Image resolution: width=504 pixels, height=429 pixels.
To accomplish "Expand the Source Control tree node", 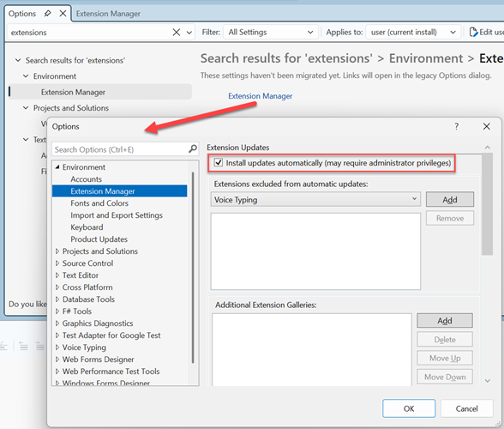I will pos(57,263).
